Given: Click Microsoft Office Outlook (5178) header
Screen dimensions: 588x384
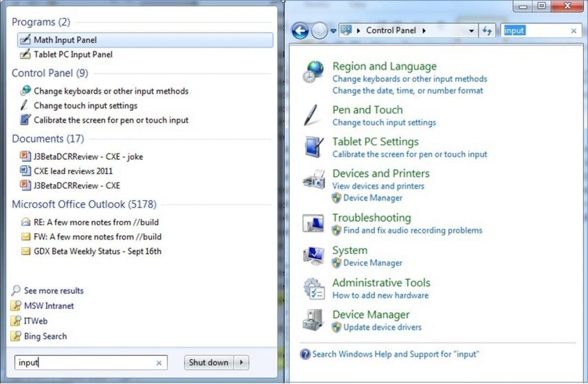Looking at the screenshot, I should pyautogui.click(x=84, y=204).
